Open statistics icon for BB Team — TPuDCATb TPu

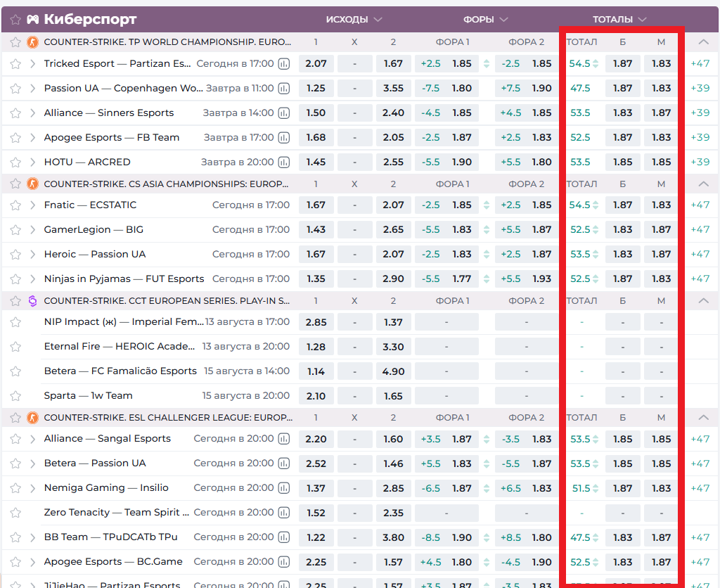(x=284, y=537)
